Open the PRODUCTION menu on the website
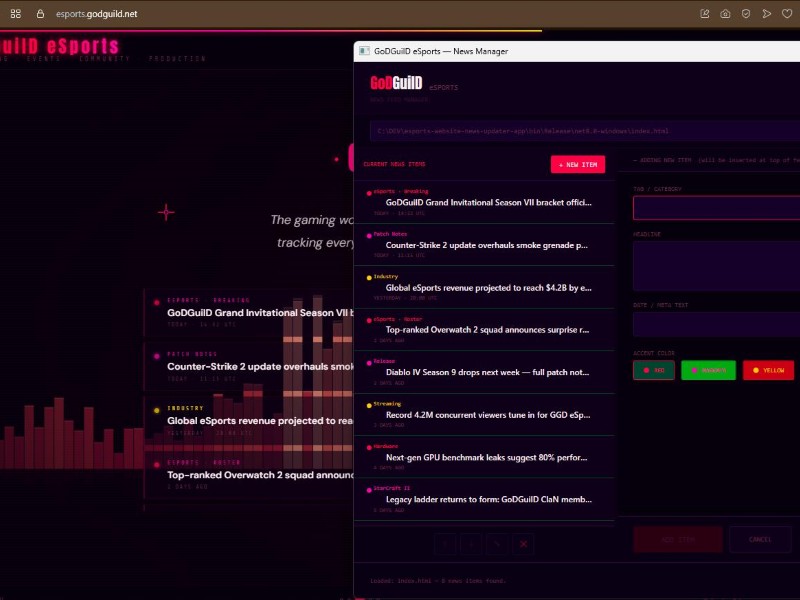Screen dimensions: 800x600 click(x=178, y=59)
